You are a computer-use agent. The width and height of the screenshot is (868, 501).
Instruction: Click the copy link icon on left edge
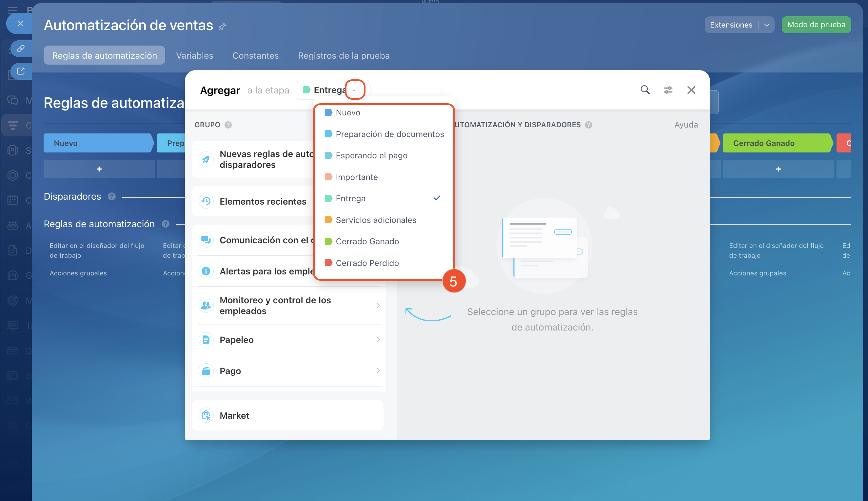click(x=21, y=49)
